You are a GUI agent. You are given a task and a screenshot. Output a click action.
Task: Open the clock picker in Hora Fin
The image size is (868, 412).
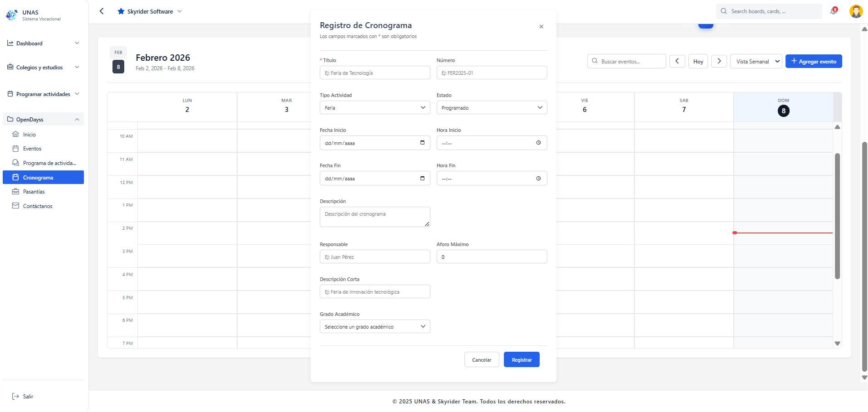[538, 178]
